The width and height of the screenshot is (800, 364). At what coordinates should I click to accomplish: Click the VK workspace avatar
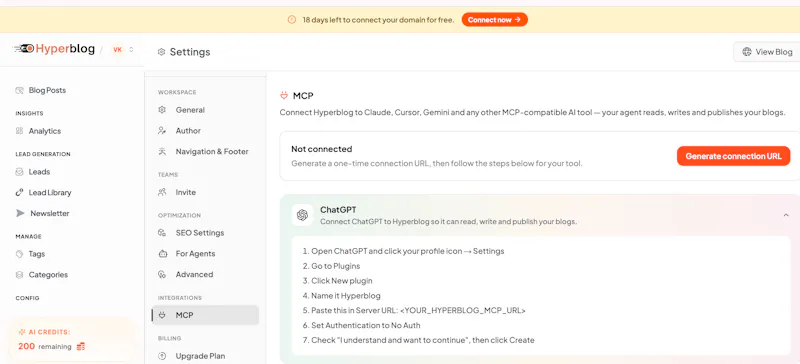[x=117, y=50]
